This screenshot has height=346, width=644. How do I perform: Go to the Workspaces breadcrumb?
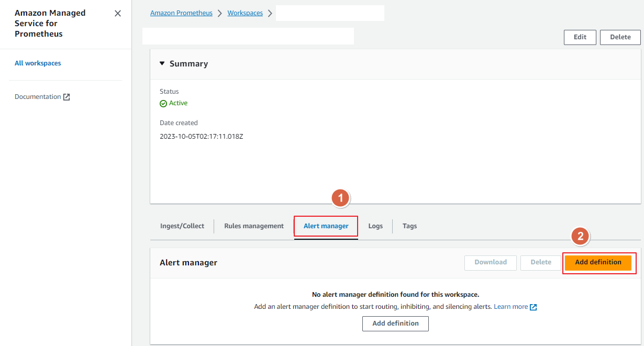point(245,13)
